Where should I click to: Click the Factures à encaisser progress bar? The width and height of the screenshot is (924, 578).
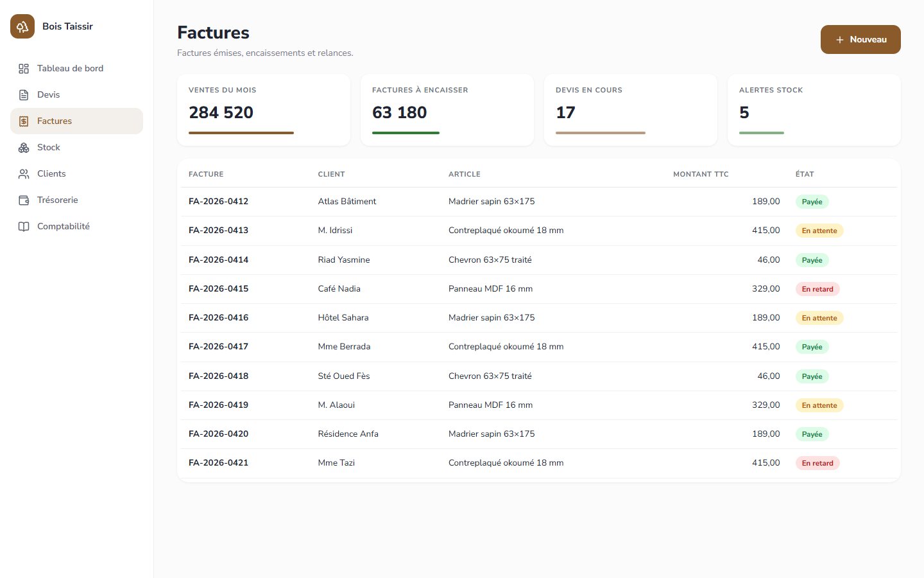pos(406,133)
